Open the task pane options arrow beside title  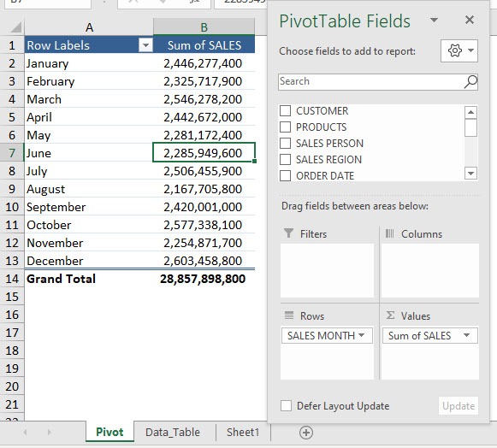434,21
